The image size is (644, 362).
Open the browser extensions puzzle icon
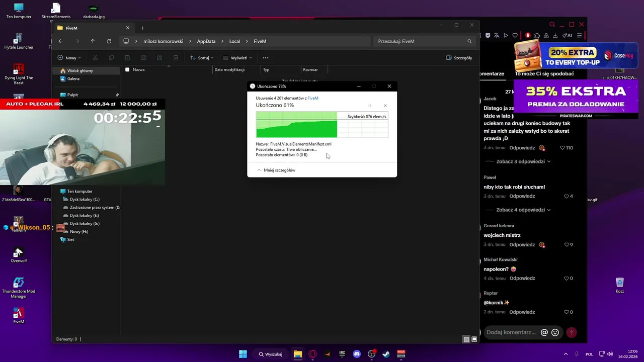point(537,36)
